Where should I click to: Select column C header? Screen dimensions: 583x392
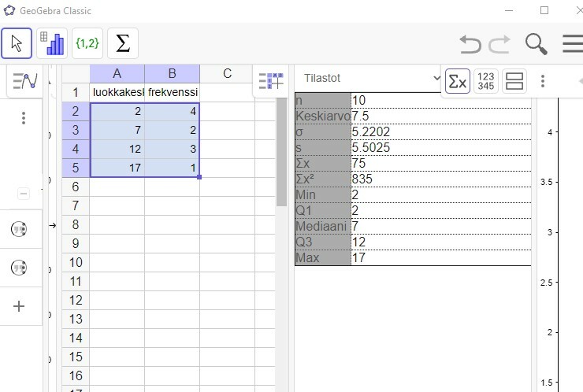pyautogui.click(x=227, y=73)
